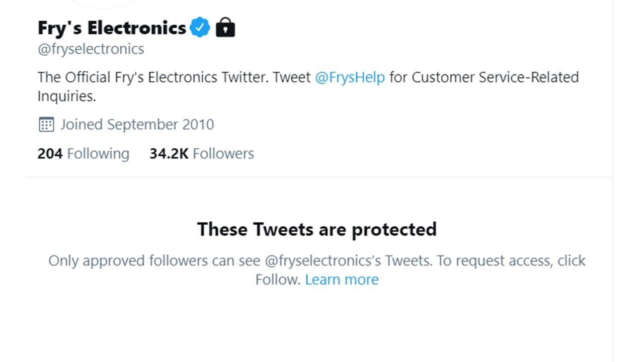View the 204 Following list
This screenshot has width=644, height=362.
click(83, 153)
